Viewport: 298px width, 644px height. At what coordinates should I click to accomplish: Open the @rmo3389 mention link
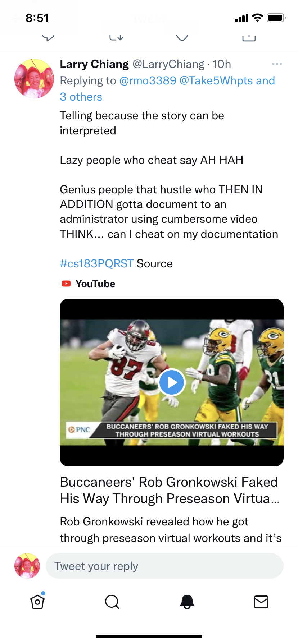point(148,80)
